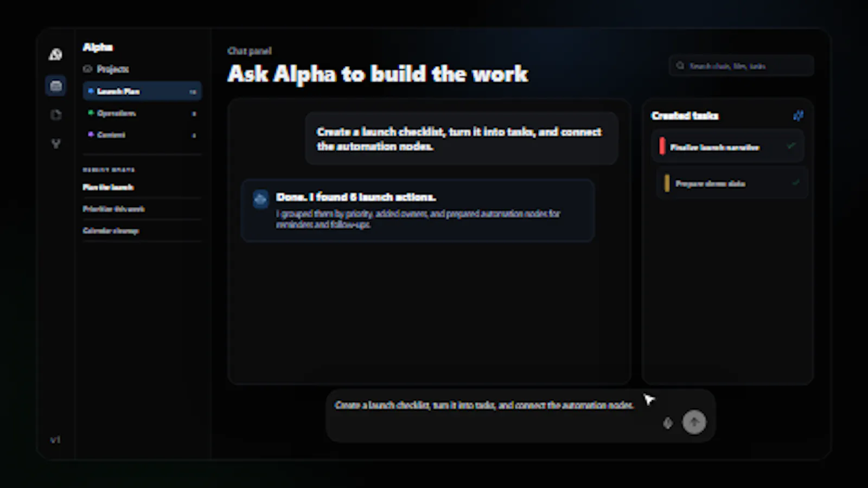This screenshot has width=868, height=488.
Task: Click the 'Ask Alpha to build the work' title
Action: [x=378, y=74]
